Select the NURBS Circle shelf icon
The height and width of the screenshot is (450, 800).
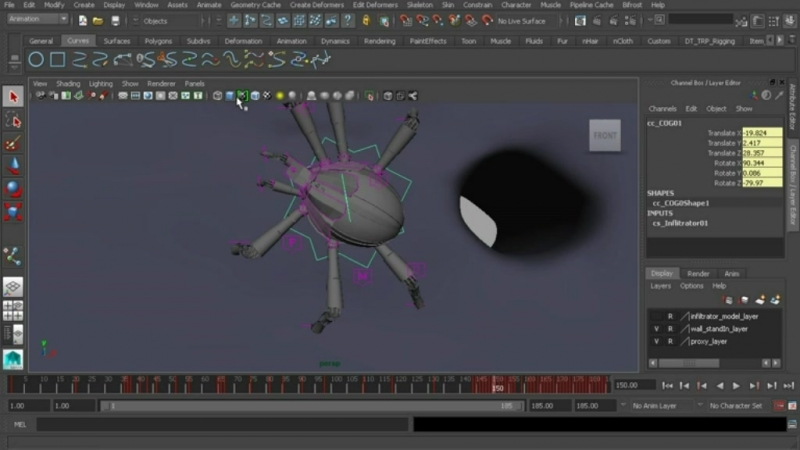tap(36, 60)
